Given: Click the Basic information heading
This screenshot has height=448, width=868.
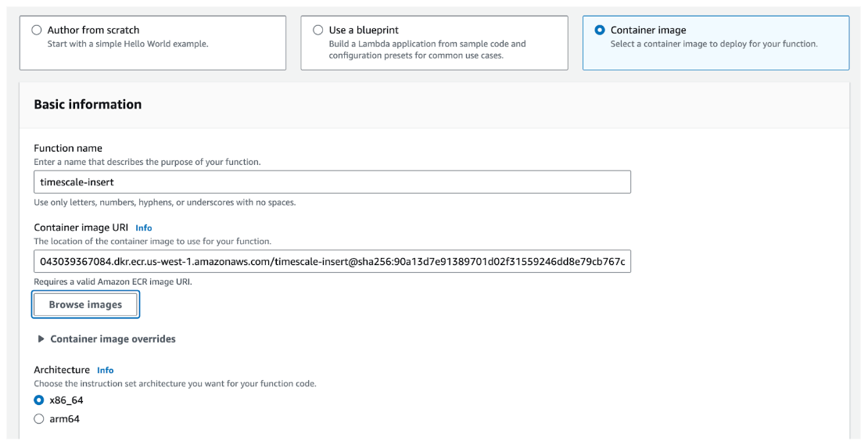Looking at the screenshot, I should point(88,105).
